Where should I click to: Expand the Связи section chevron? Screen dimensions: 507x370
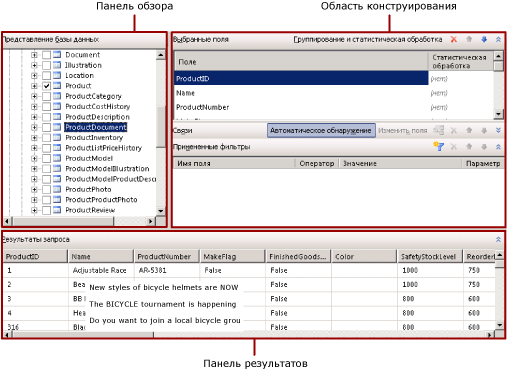click(498, 130)
